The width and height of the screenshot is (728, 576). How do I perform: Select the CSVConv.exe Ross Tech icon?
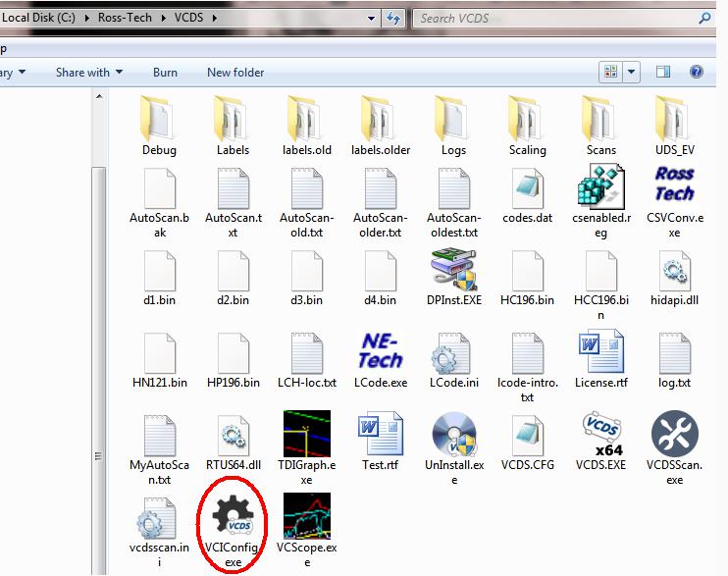pos(675,184)
